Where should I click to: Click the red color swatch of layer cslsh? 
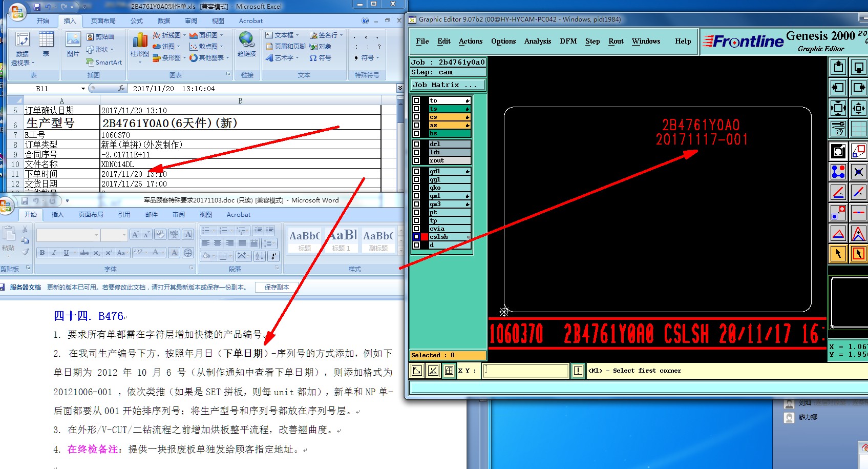pos(425,237)
